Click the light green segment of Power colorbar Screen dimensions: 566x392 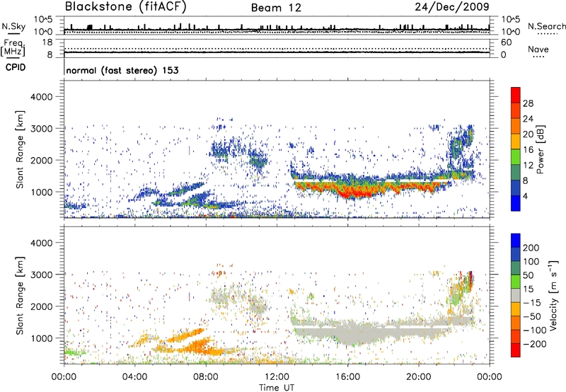pyautogui.click(x=516, y=156)
